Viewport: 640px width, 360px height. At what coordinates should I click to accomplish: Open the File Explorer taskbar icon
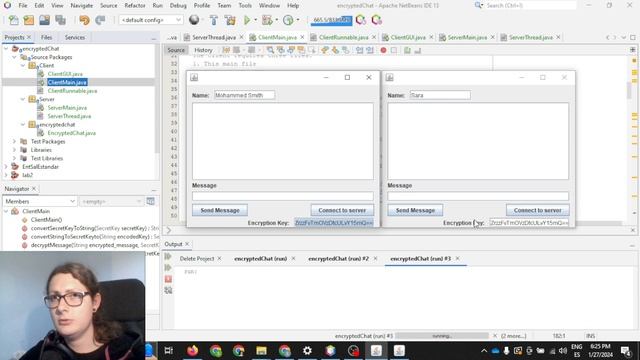coord(262,351)
